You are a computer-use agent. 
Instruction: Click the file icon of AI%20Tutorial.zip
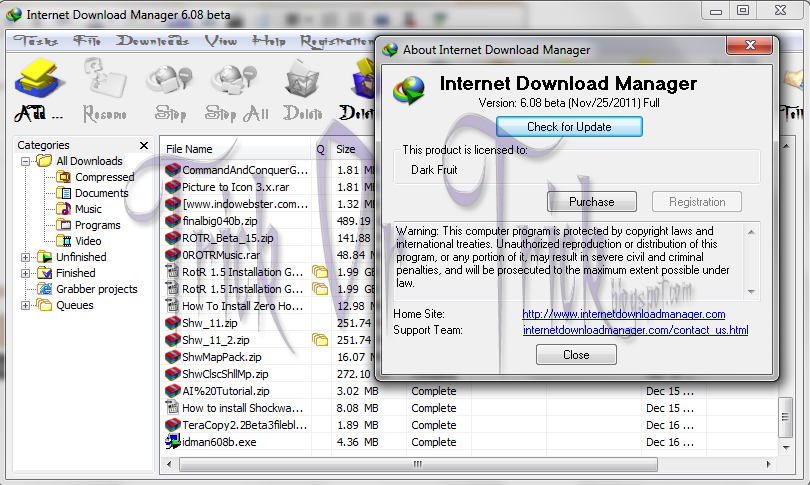coord(173,391)
